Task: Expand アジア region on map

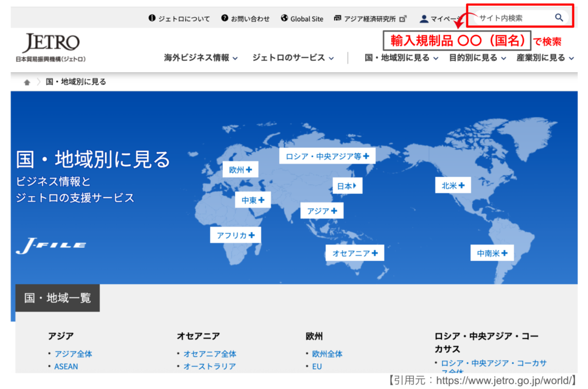Action: 322,211
